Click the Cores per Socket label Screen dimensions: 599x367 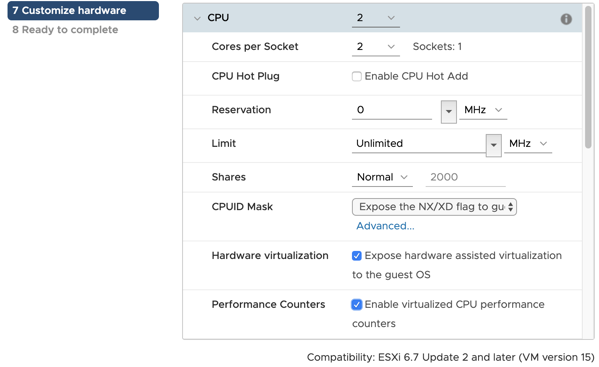point(255,47)
